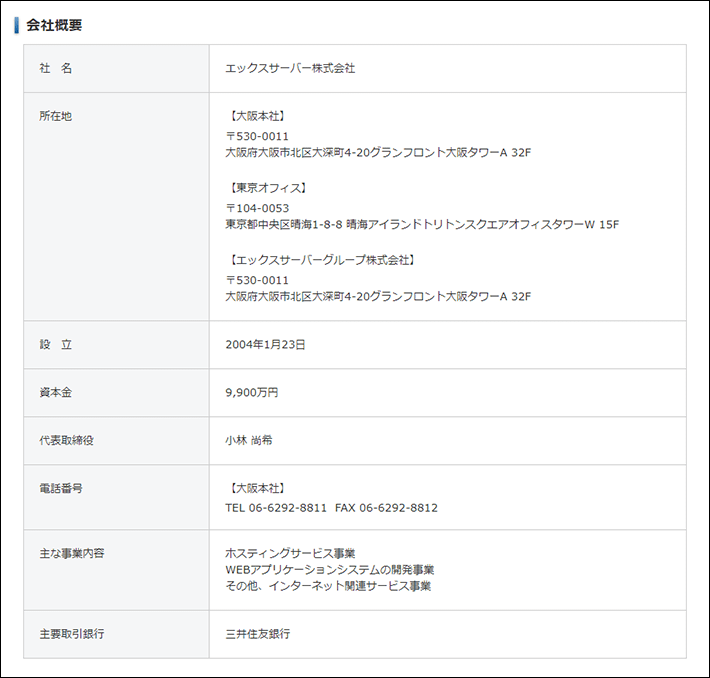Click the capital value 9,900万円
Viewport: 710px width, 678px height.
[x=252, y=393]
